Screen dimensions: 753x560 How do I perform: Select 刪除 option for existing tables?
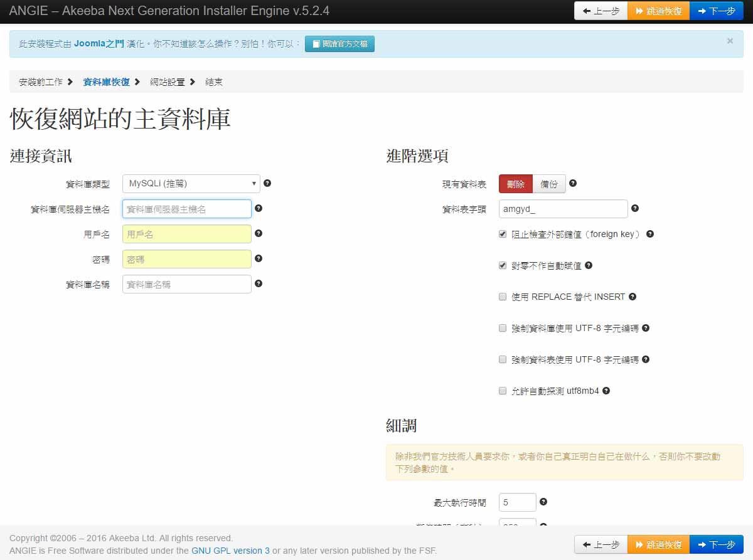(x=516, y=184)
